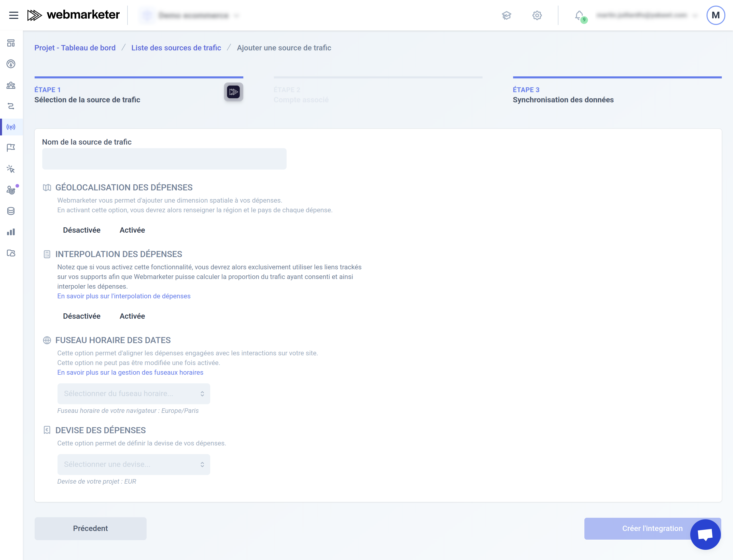Open Liste des sources de trafic breadcrumb
This screenshot has height=560, width=733.
(x=176, y=48)
